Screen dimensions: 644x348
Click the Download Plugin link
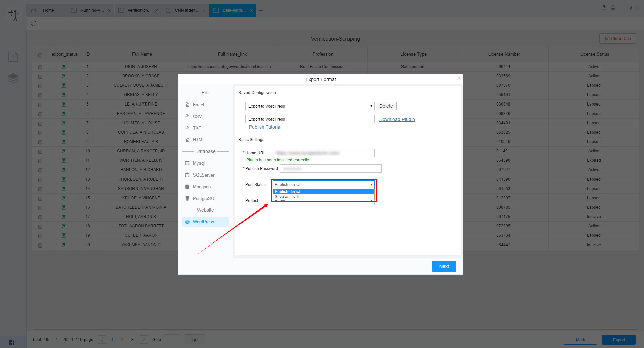point(397,119)
